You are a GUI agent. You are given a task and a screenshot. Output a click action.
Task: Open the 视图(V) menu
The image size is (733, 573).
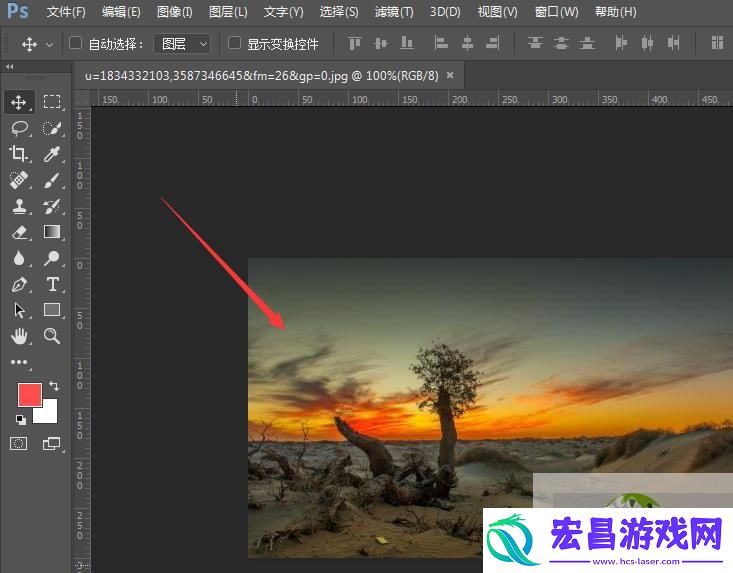(497, 11)
